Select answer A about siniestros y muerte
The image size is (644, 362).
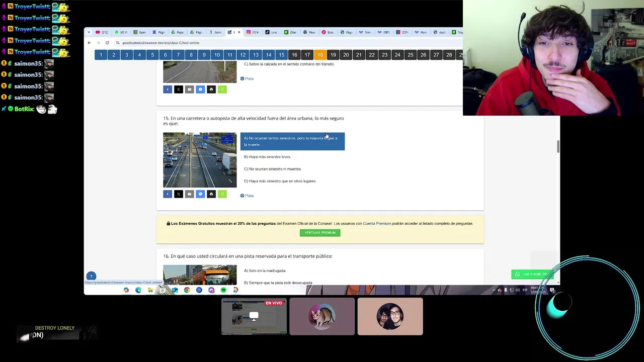292,141
